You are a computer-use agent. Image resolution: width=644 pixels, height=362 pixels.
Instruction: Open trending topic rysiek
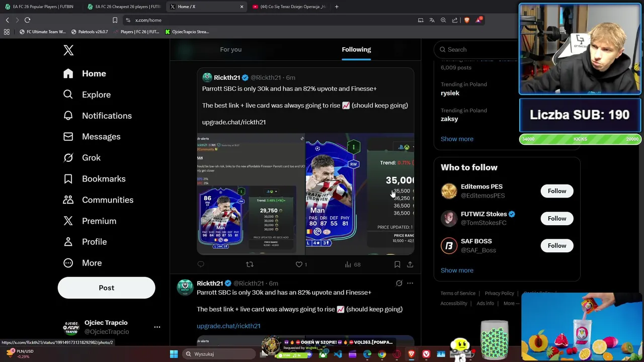(450, 93)
